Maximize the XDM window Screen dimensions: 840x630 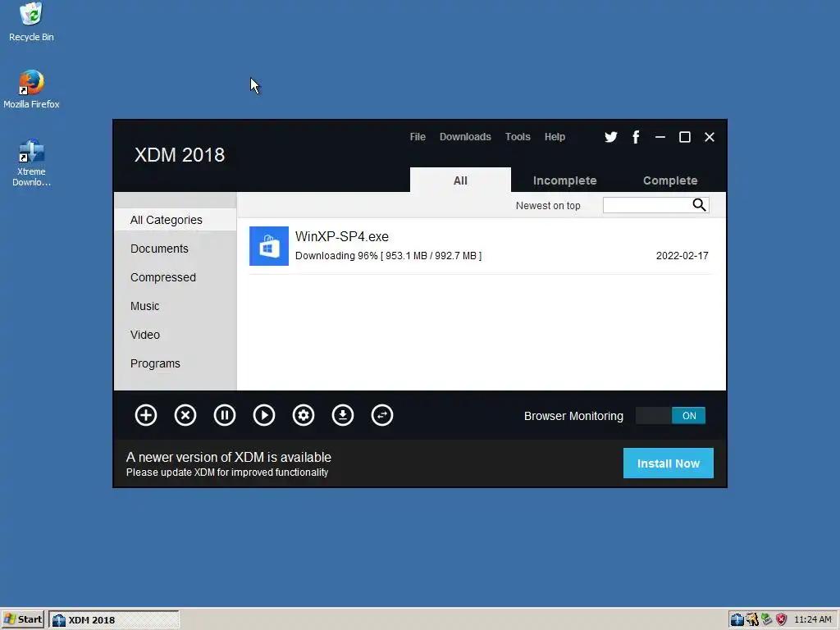[x=685, y=137]
